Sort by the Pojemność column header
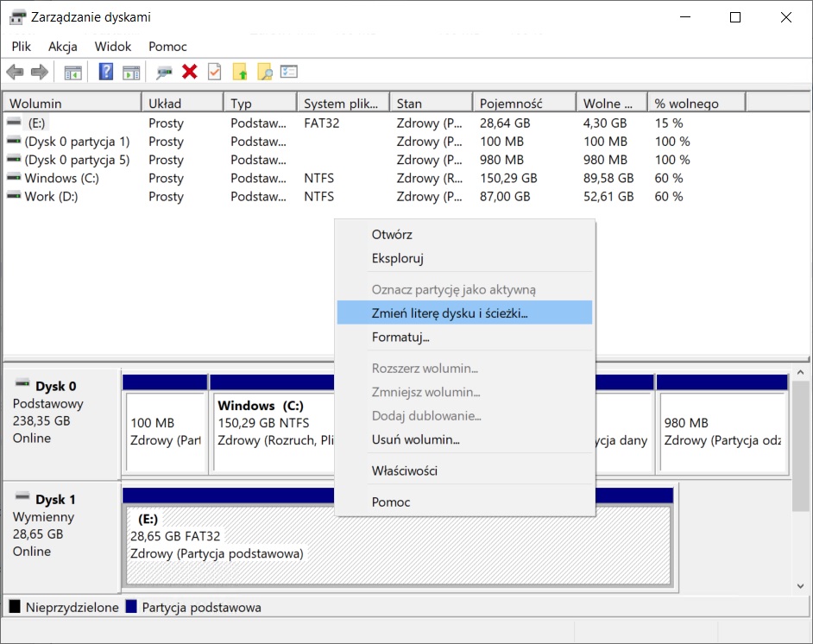This screenshot has height=644, width=813. click(523, 104)
